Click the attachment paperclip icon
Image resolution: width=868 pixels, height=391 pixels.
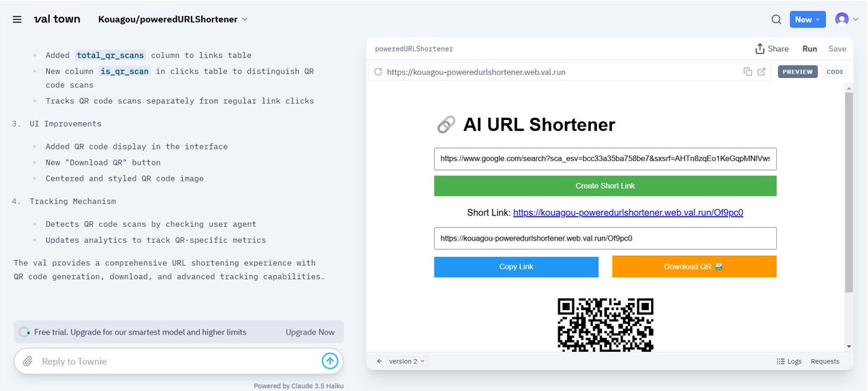coord(27,361)
